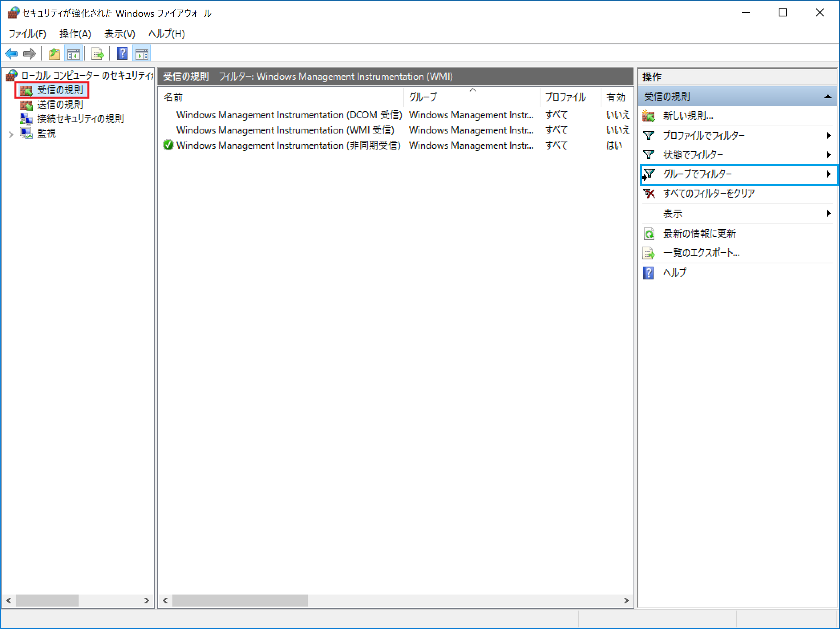Click the clear filters red X icon
Image resolution: width=840 pixels, height=629 pixels.
pos(649,194)
